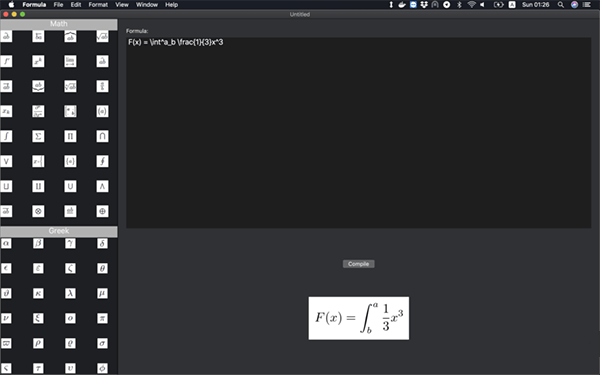The height and width of the screenshot is (375, 600).
Task: Open the Format menu
Action: (98, 5)
